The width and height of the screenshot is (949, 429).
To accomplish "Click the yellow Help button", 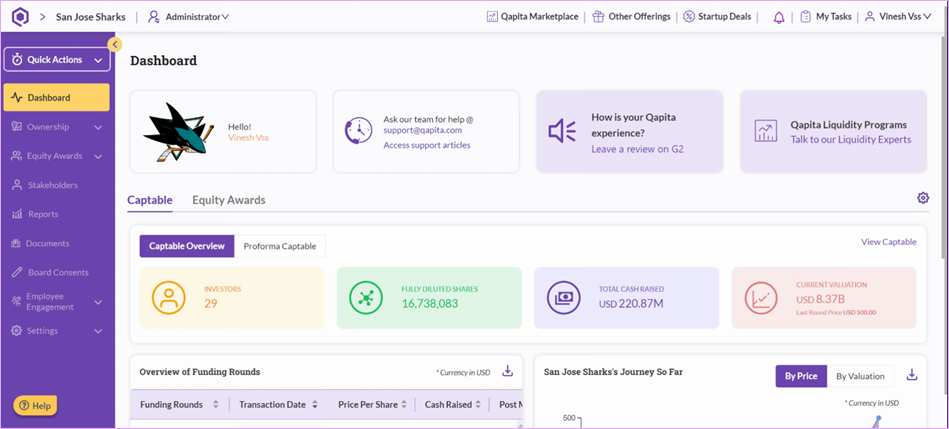I will coord(35,406).
